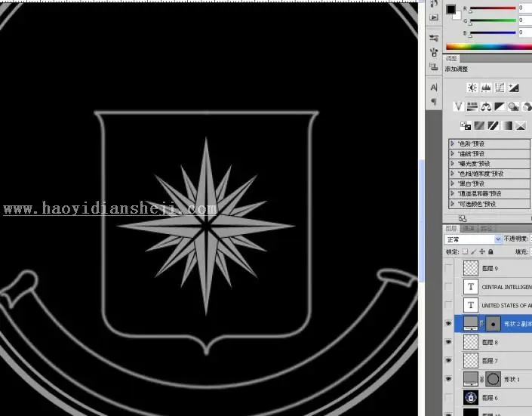Screen dimensions: 532x416
Task: Show the CENTRAL INTELLIGENCE text layer
Action: pos(448,287)
